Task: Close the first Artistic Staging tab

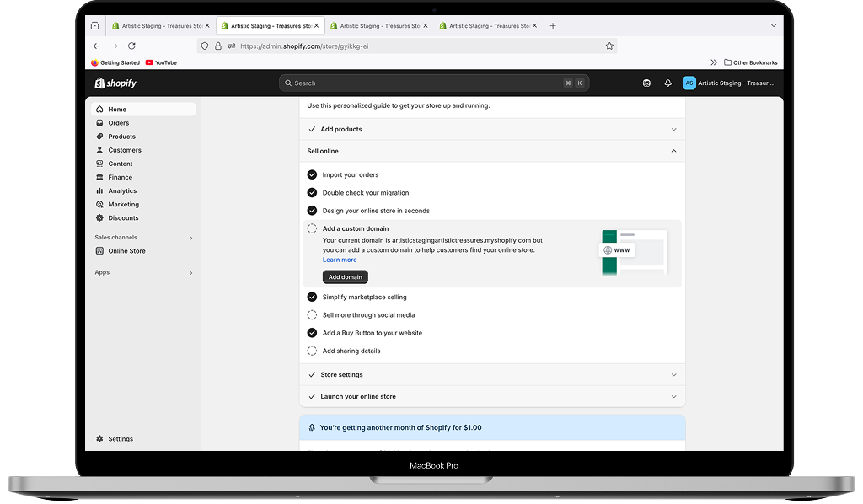Action: coord(207,25)
